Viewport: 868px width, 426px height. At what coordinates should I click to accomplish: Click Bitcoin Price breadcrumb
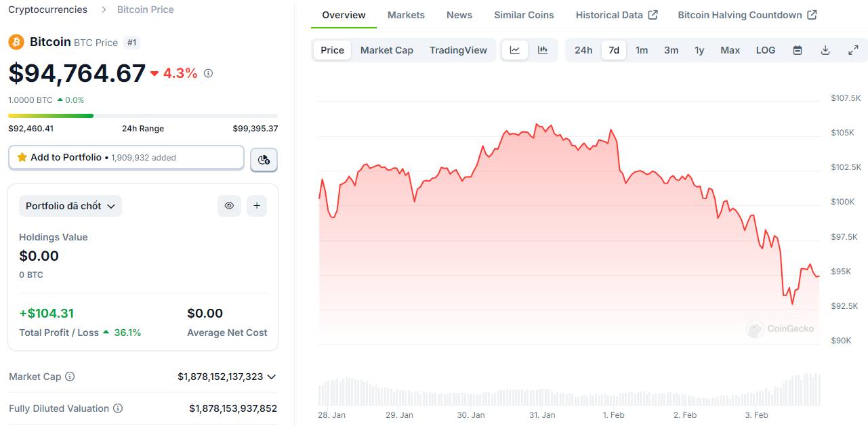(146, 9)
